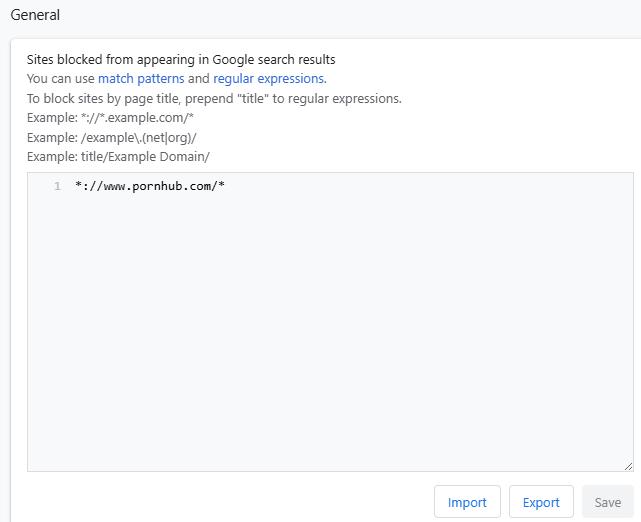The height and width of the screenshot is (522, 641).
Task: Click the /example\.(net|org)/ example line
Action: tap(139, 137)
